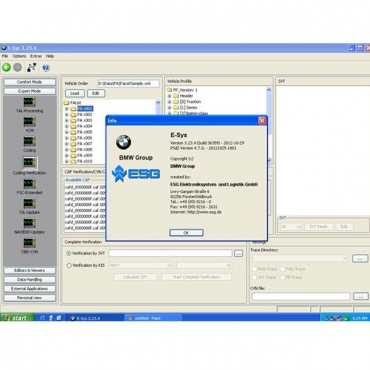The height and width of the screenshot is (370, 370).
Task: Click the FA list scrollbar up arrow
Action: (158, 103)
